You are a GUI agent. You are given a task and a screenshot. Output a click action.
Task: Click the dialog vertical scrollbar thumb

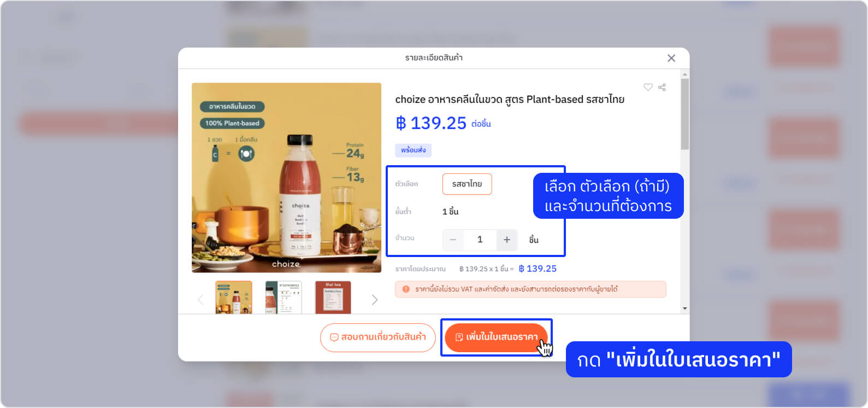click(x=685, y=114)
